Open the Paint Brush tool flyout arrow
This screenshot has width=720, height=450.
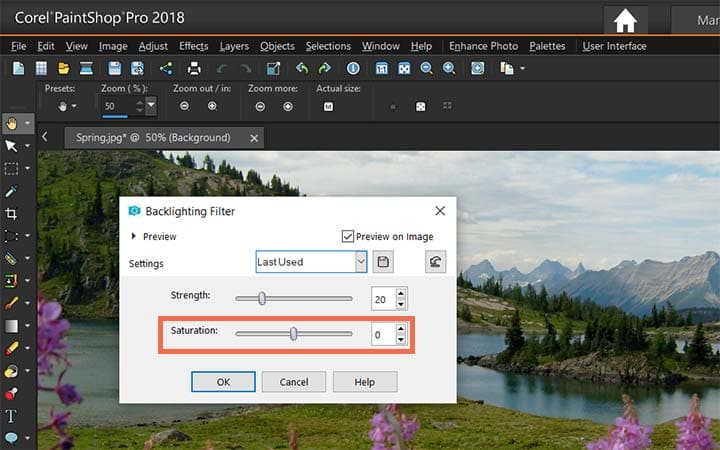tap(27, 303)
